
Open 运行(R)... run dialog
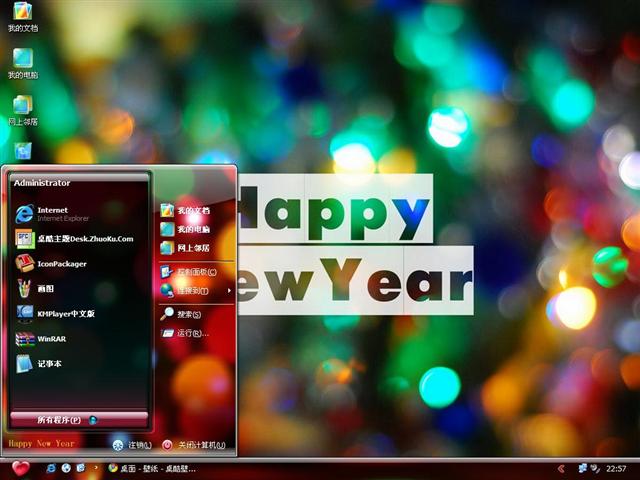click(x=196, y=333)
